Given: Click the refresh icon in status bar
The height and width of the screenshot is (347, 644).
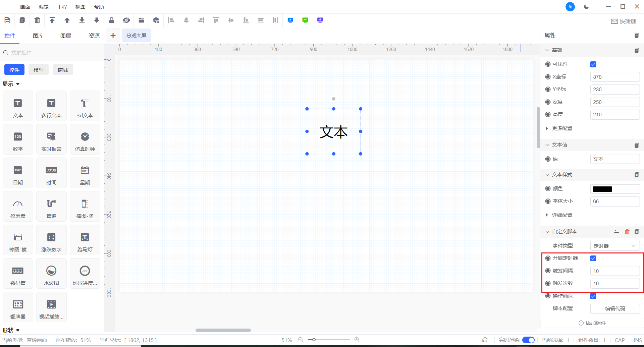Looking at the screenshot, I should point(485,340).
